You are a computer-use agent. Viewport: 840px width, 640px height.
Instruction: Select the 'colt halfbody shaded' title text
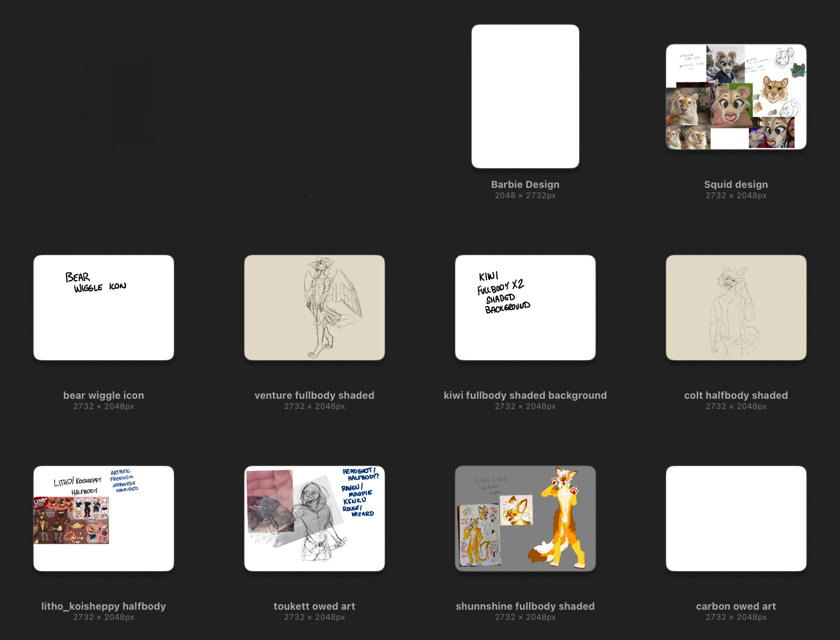[x=736, y=395]
